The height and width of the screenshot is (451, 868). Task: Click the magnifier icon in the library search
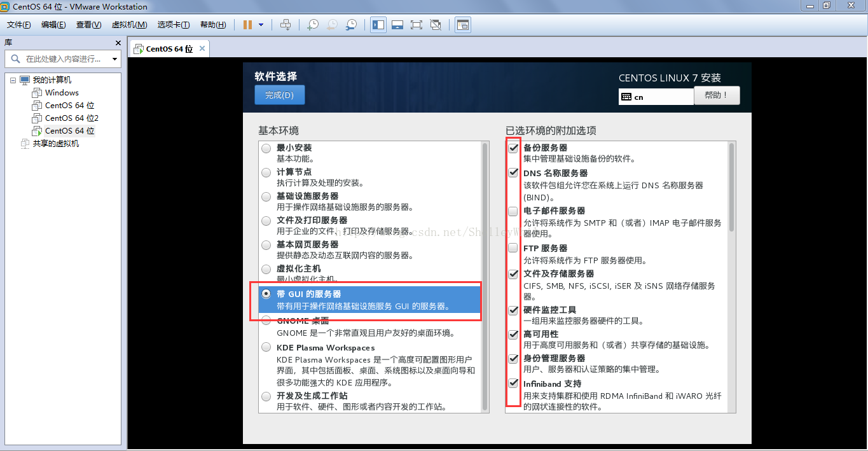click(15, 59)
